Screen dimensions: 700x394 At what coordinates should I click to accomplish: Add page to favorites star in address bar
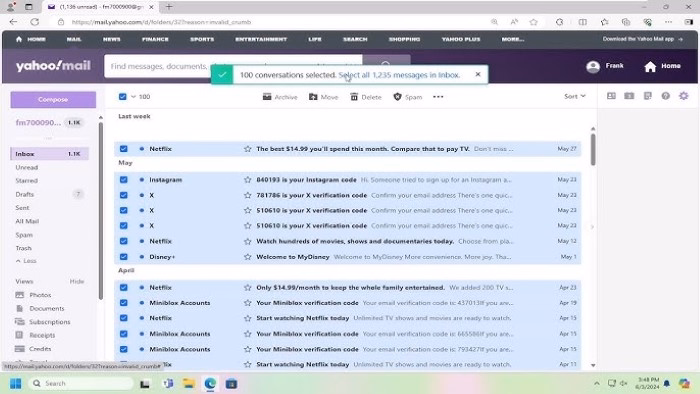(x=533, y=22)
